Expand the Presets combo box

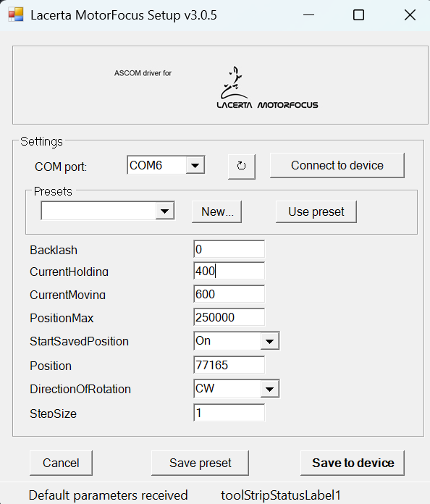coord(165,211)
